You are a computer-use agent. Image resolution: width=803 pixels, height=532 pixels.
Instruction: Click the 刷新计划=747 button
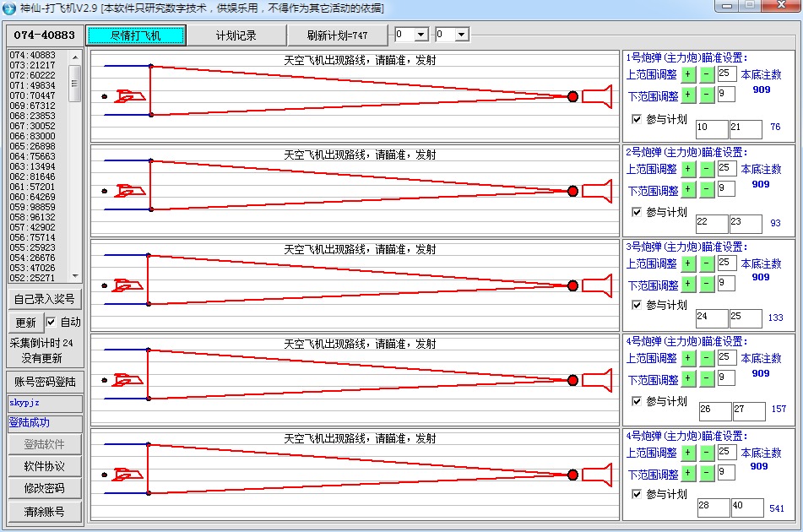[337, 35]
